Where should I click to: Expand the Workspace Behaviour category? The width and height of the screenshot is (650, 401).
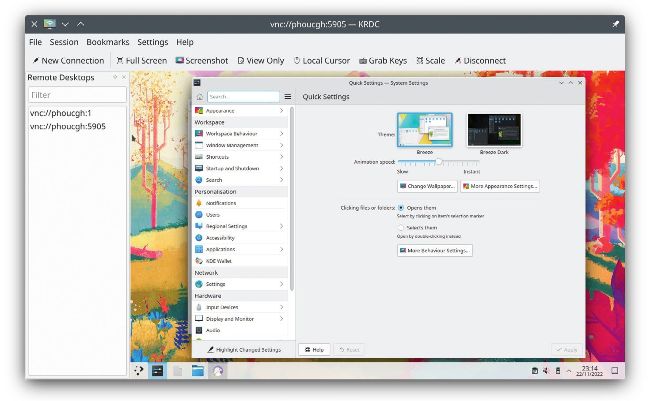point(240,133)
